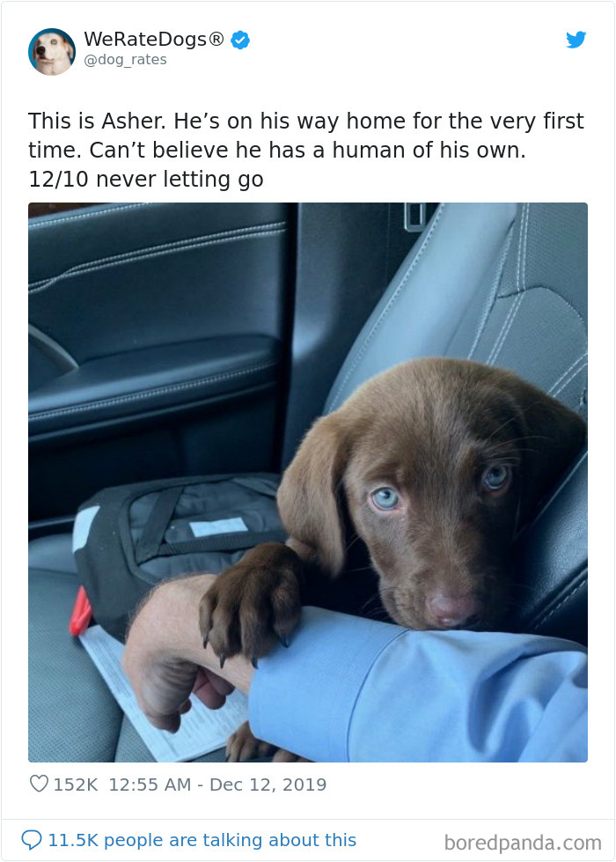The image size is (616, 862).
Task: Click the puppy image to expand it
Action: [x=308, y=480]
